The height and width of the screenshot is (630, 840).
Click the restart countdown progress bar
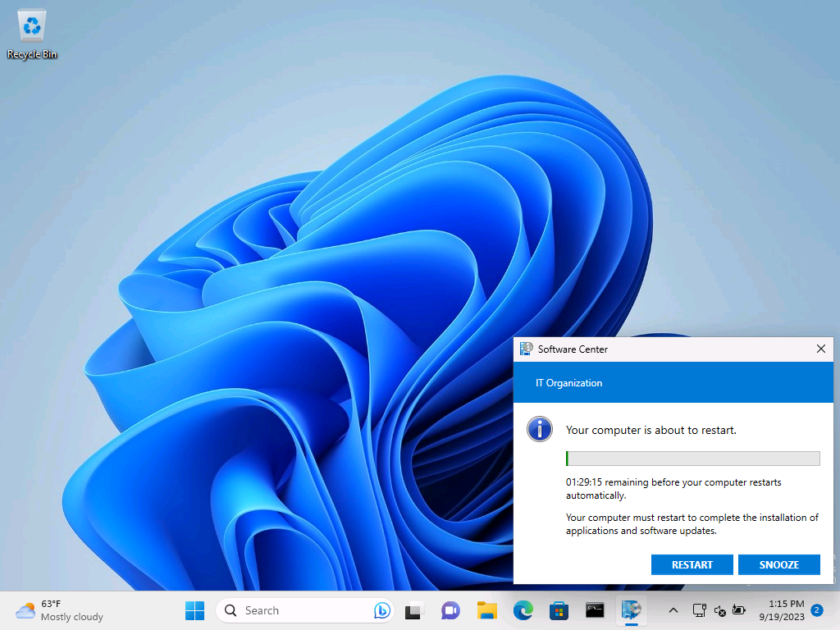(x=692, y=458)
